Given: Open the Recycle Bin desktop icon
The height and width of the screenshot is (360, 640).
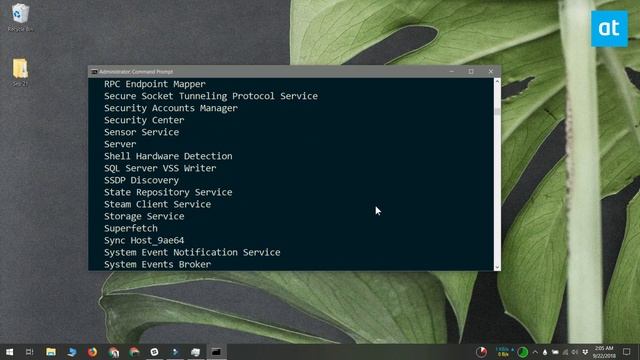Looking at the screenshot, I should coord(20,17).
